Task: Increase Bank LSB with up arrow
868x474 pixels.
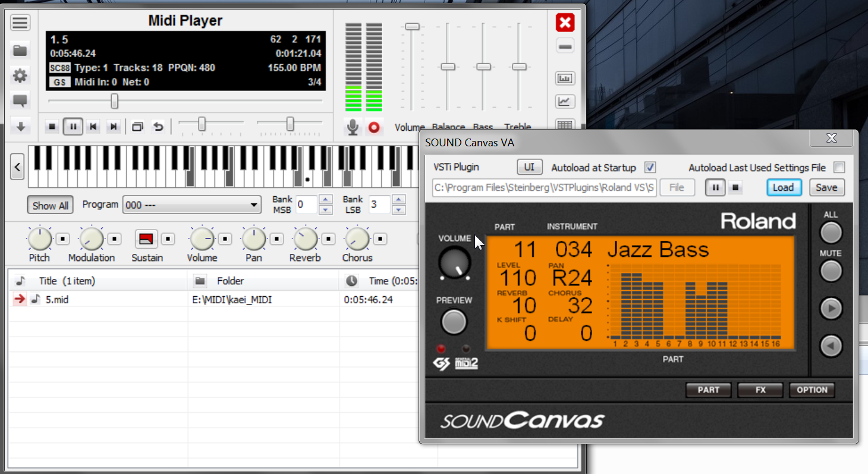Action: pyautogui.click(x=399, y=200)
